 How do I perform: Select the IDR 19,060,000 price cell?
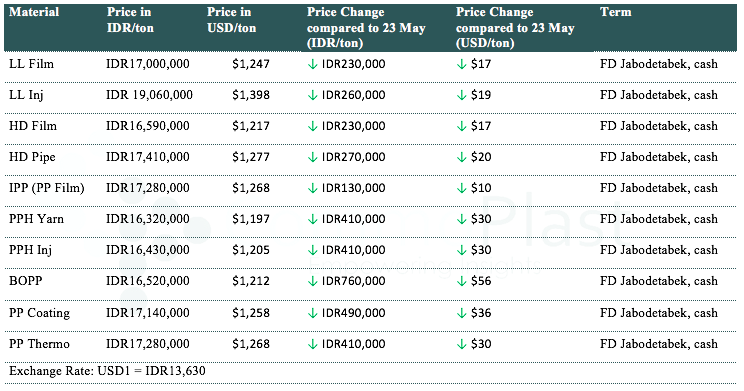pos(149,95)
